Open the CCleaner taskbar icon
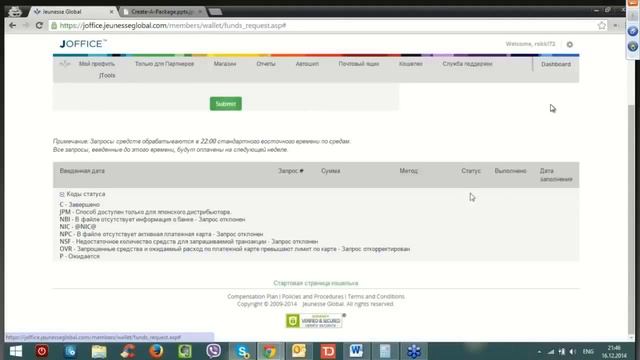This screenshot has height=360, width=640. (128, 351)
